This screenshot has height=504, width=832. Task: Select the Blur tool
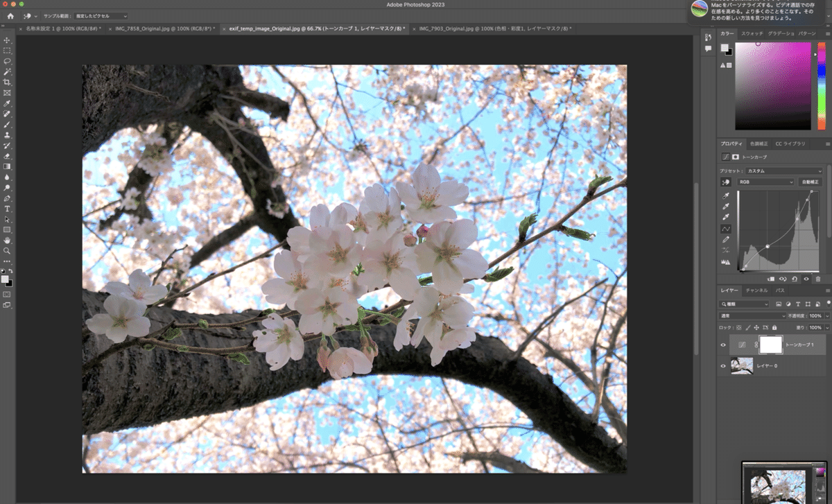(8, 177)
